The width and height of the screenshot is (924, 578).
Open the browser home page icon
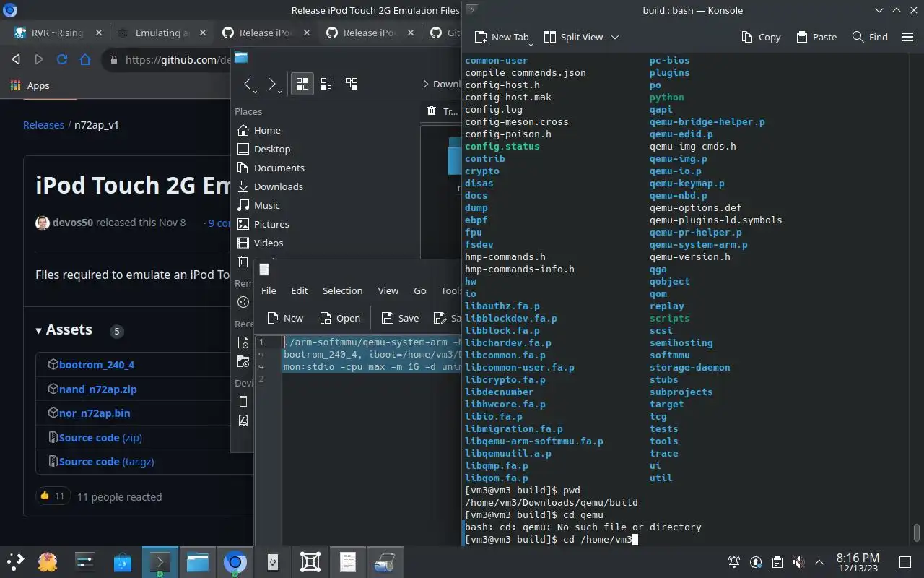(x=85, y=59)
